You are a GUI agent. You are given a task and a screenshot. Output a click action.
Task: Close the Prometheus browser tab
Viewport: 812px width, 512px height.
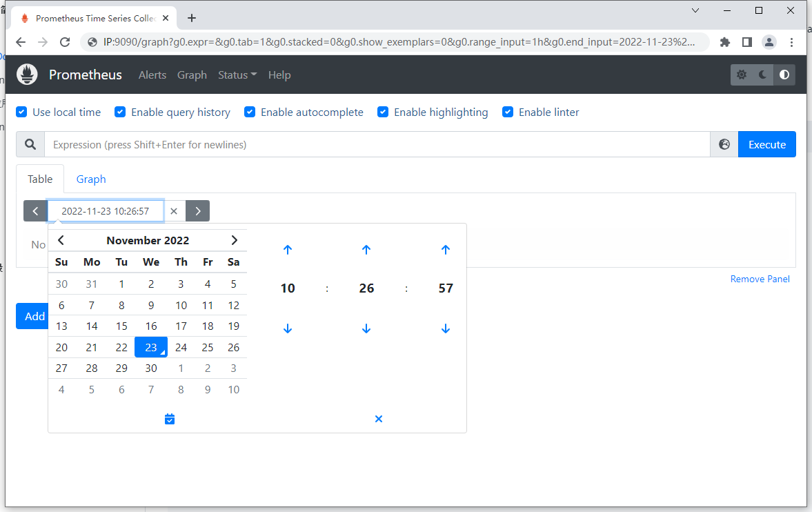(x=166, y=18)
